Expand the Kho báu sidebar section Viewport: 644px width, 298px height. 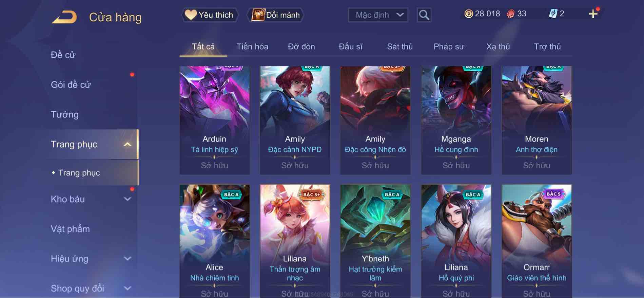tap(128, 199)
